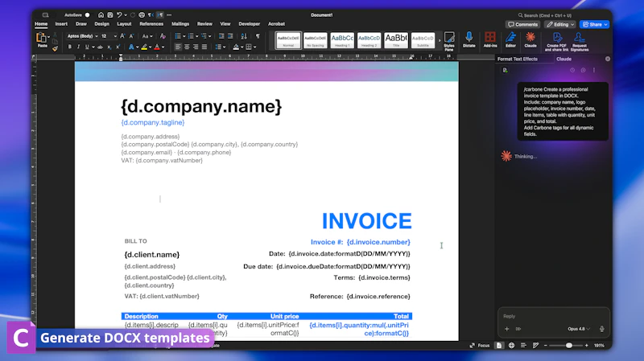644x361 pixels.
Task: Click the print icon in title bar
Action: click(x=142, y=14)
